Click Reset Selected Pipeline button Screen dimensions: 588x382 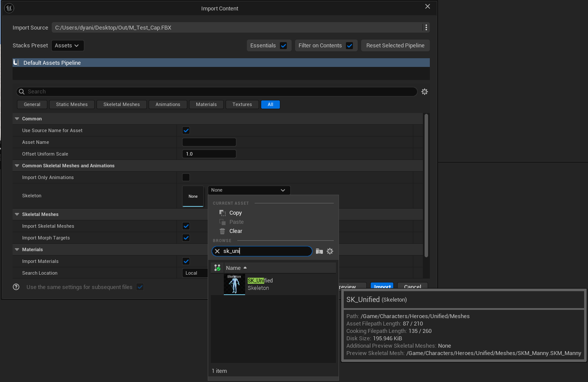(395, 46)
